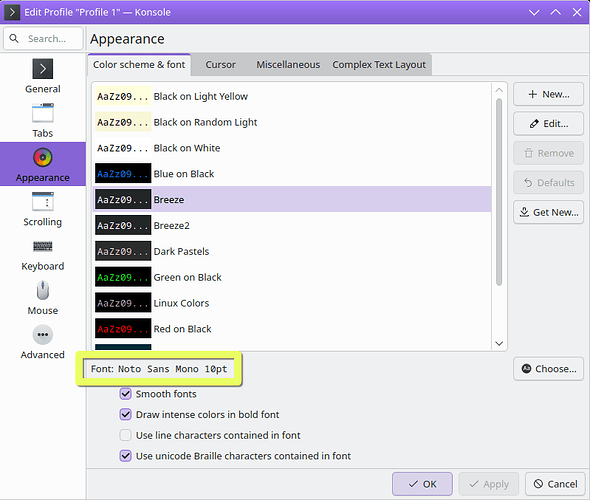The height and width of the screenshot is (500, 590).
Task: Enable Use line characters contained in font
Action: click(125, 435)
